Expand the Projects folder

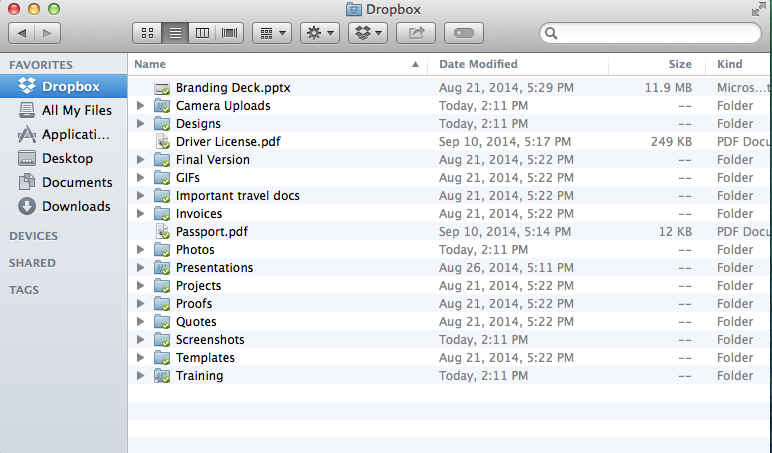tap(140, 286)
